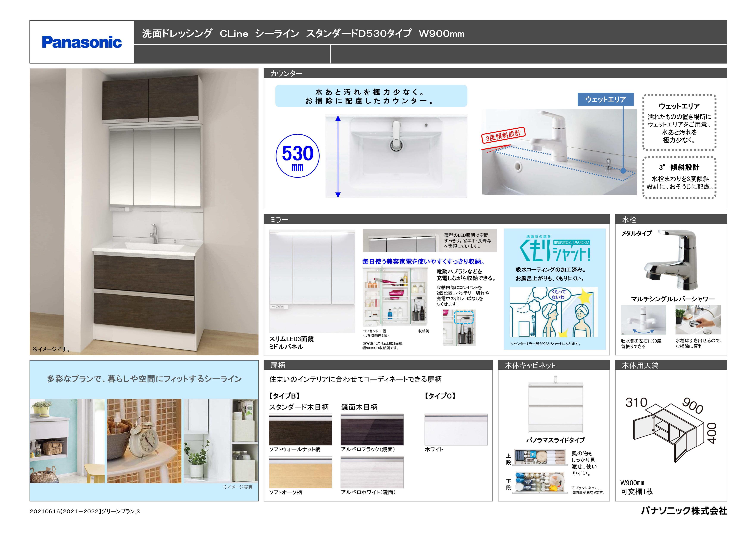The height and width of the screenshot is (534, 756).
Task: Click the 20210616 グリーンプラン_S footer code
Action: click(x=85, y=511)
